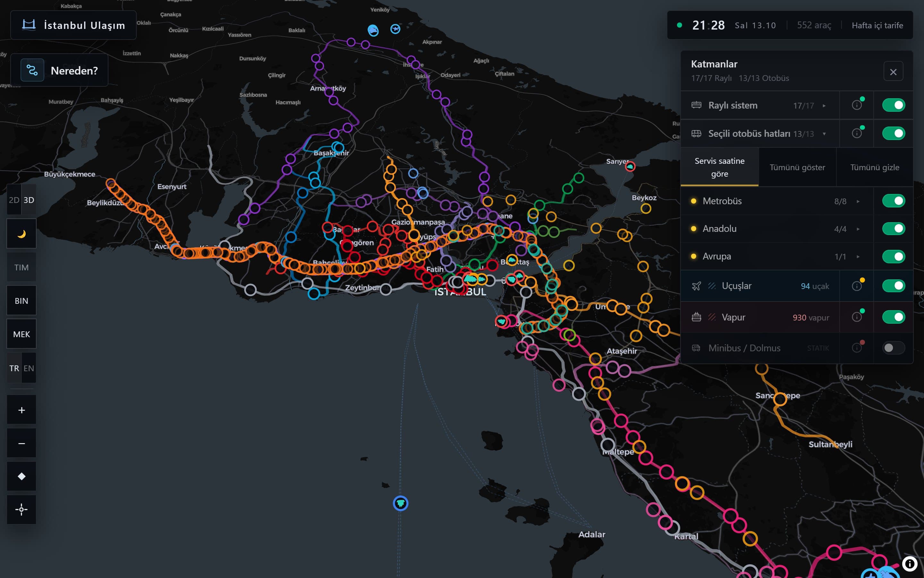Screen dimensions: 924x578
Task: Click the airplane marker near Yeniköy
Action: 395,29
